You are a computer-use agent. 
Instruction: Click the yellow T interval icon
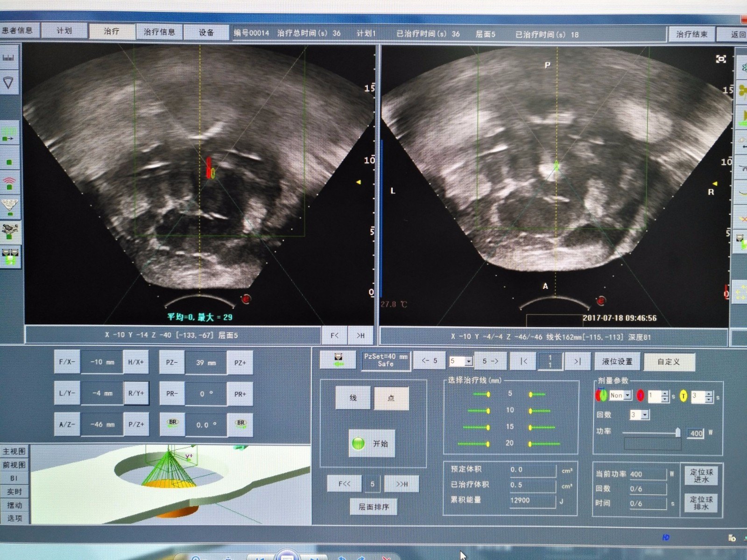[x=683, y=396]
